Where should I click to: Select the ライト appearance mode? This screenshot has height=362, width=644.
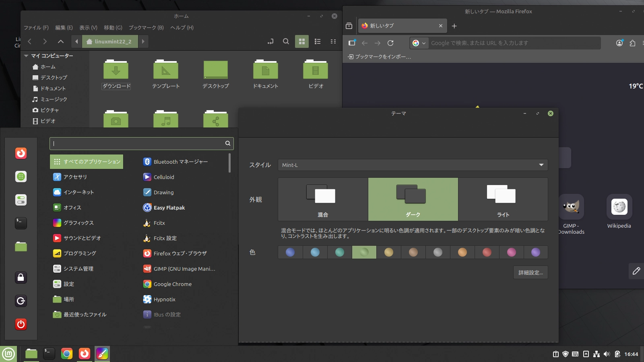coord(503,199)
